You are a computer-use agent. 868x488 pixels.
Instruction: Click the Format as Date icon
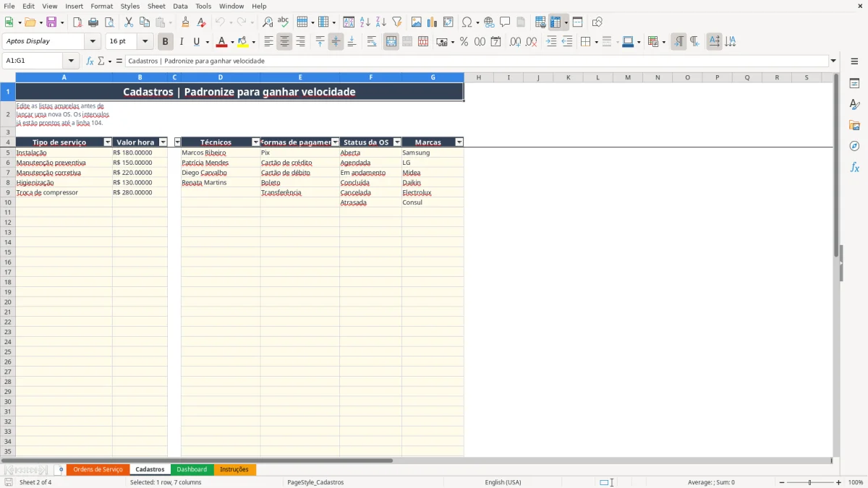coord(496,42)
